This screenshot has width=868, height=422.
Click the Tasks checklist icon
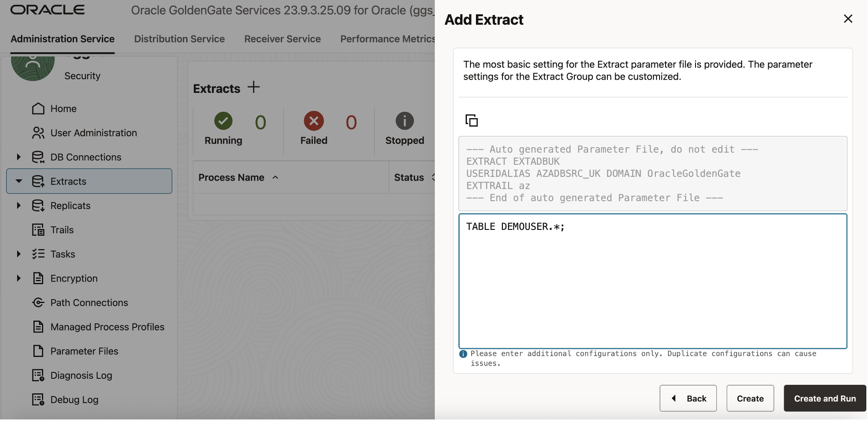pyautogui.click(x=38, y=254)
